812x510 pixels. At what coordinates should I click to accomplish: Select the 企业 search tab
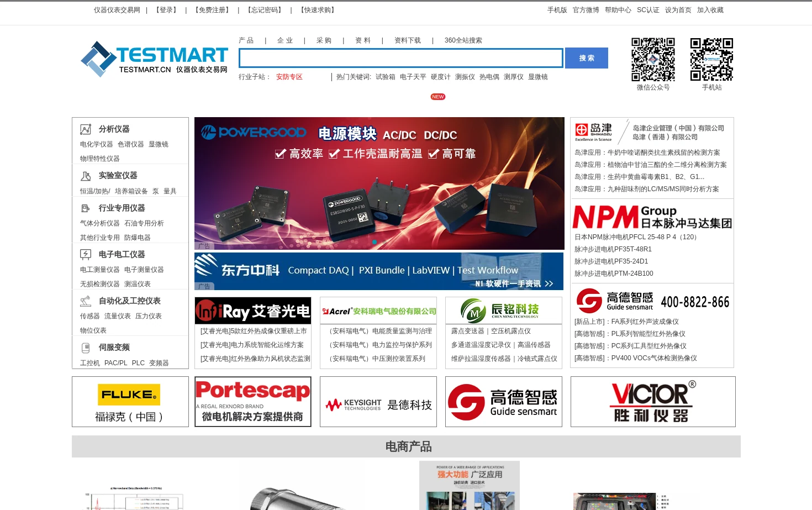pos(285,40)
